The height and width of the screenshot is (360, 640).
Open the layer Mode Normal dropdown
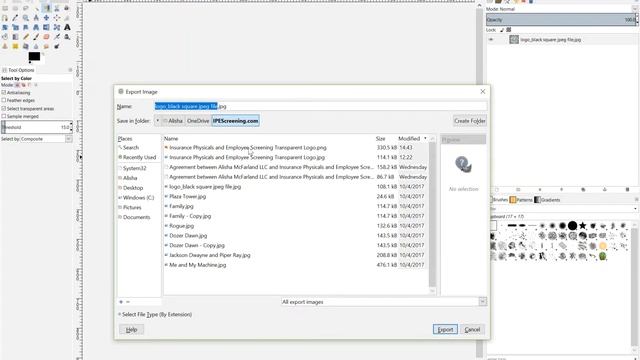click(x=635, y=9)
